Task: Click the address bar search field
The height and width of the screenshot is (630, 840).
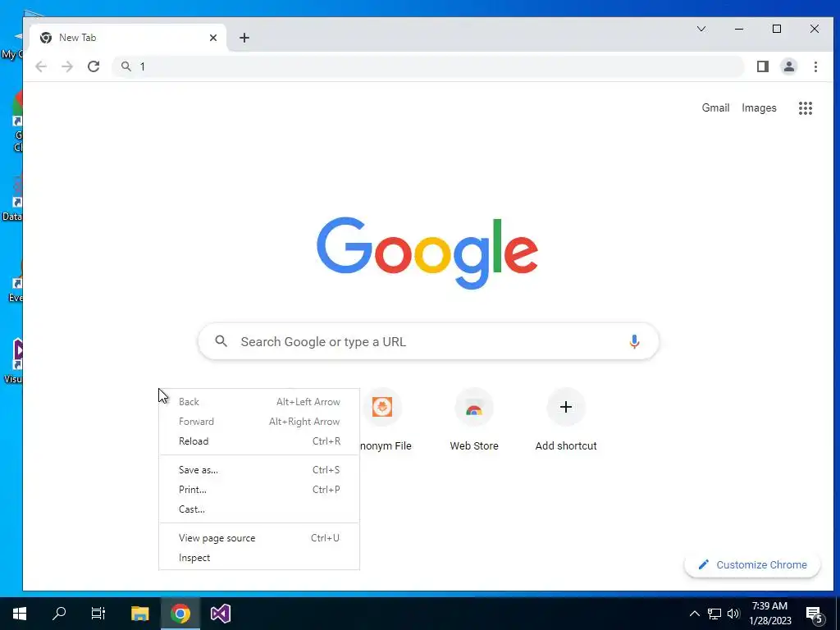Action: pyautogui.click(x=428, y=66)
